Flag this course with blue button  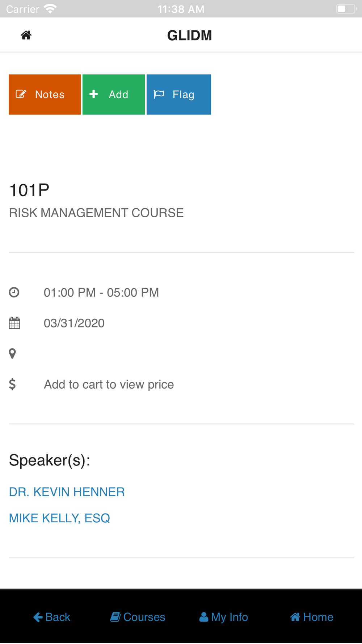point(179,95)
